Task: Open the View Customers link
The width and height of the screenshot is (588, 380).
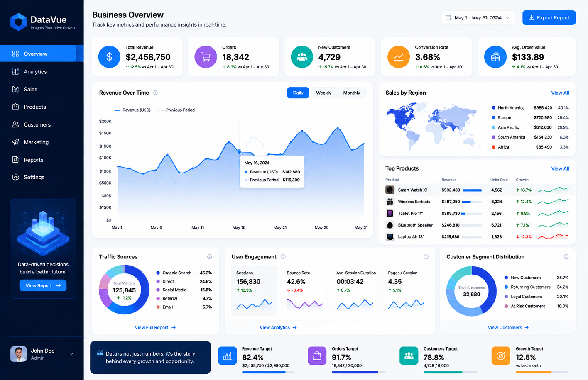Action: click(508, 327)
